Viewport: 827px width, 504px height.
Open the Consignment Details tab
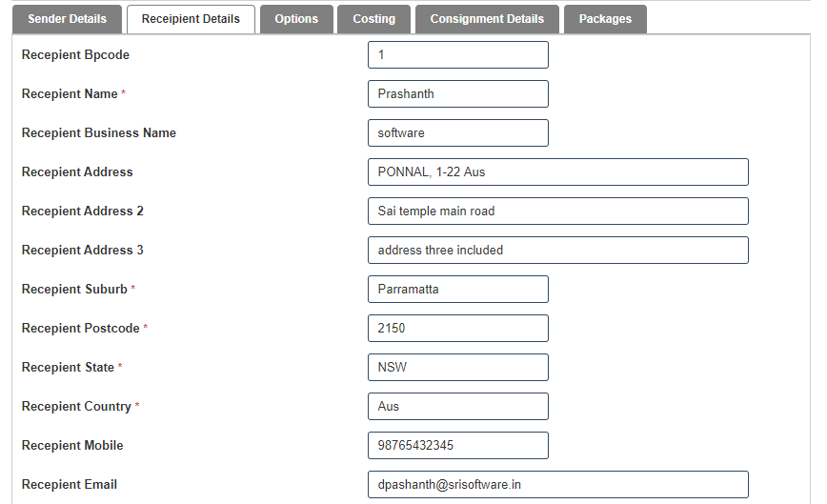487,19
